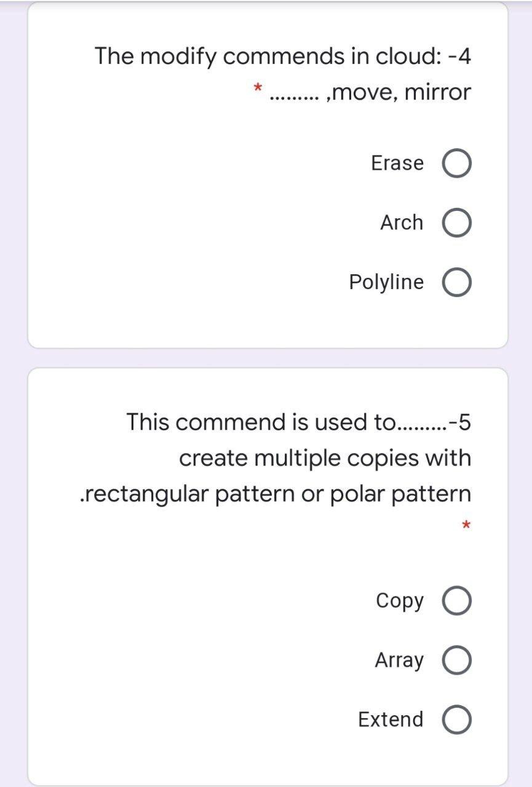Select the Polyline radio button
Screen dimensions: 532x787
coord(456,282)
